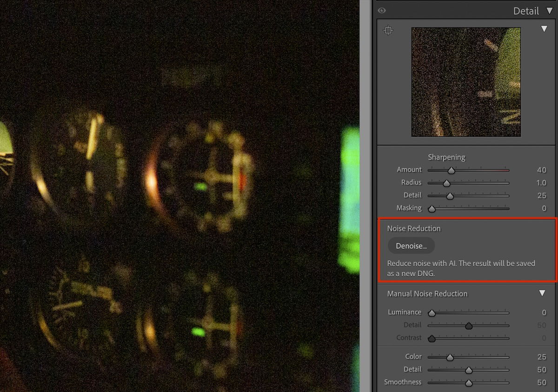Screen dimensions: 558x392
Task: Click the Color noise slider handle
Action: pyautogui.click(x=449, y=357)
